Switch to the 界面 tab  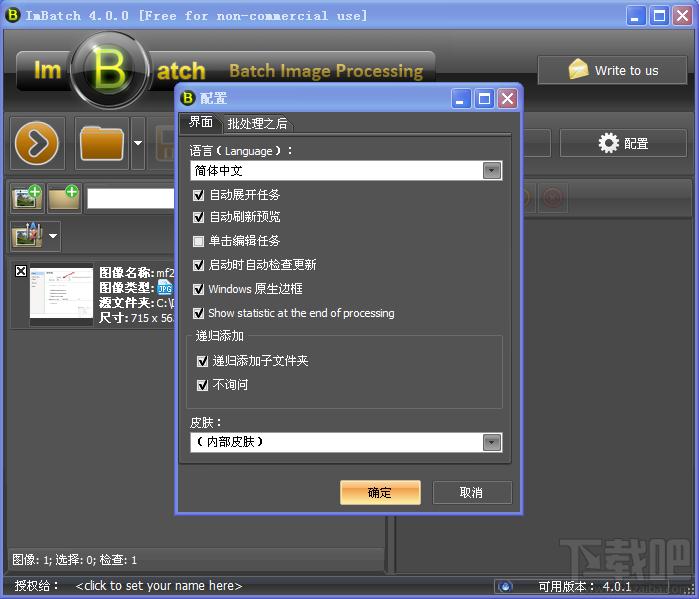(x=200, y=122)
